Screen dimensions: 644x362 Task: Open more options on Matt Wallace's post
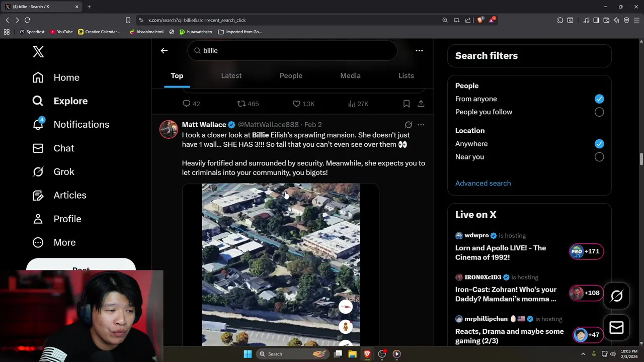[421, 125]
